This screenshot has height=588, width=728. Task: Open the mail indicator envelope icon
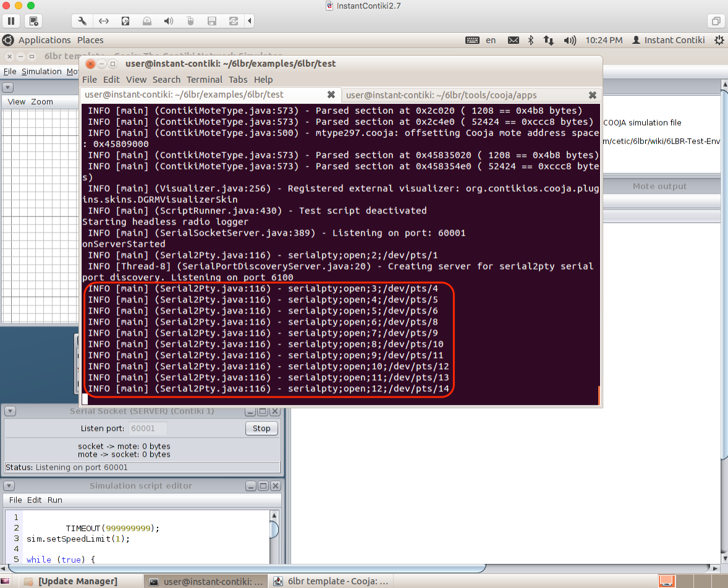click(x=513, y=40)
